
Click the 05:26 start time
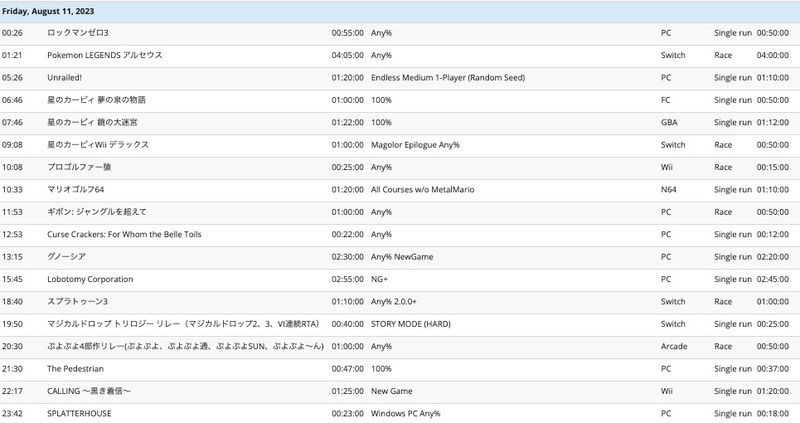(12, 78)
